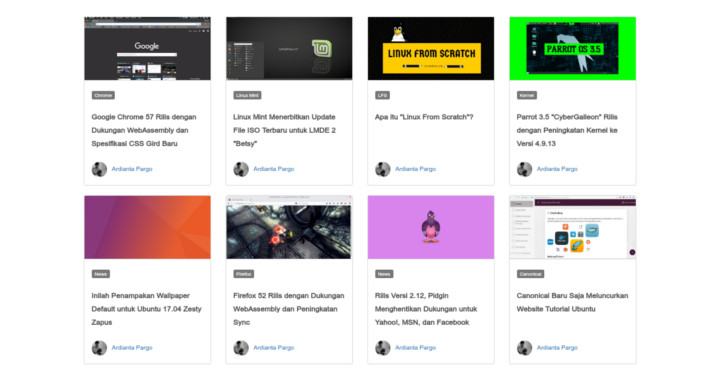Image resolution: width=720 pixels, height=380 pixels.
Task: Open the Linux From Scratch banner image
Action: [x=431, y=49]
